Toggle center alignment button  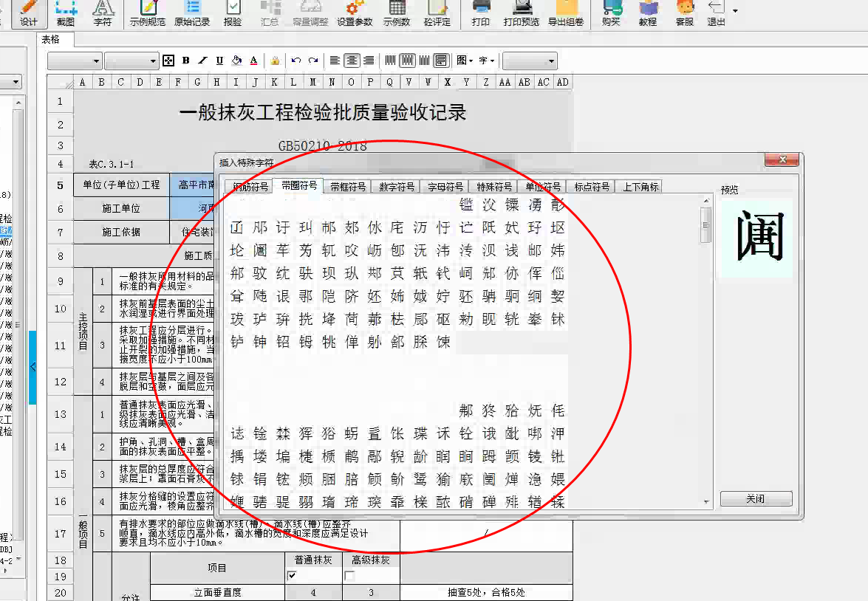pos(352,61)
